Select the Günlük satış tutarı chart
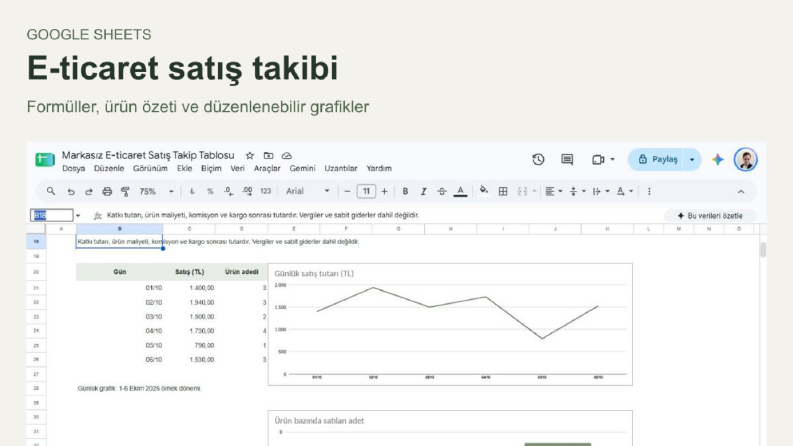Viewport: 793px width, 446px height. pyautogui.click(x=450, y=324)
